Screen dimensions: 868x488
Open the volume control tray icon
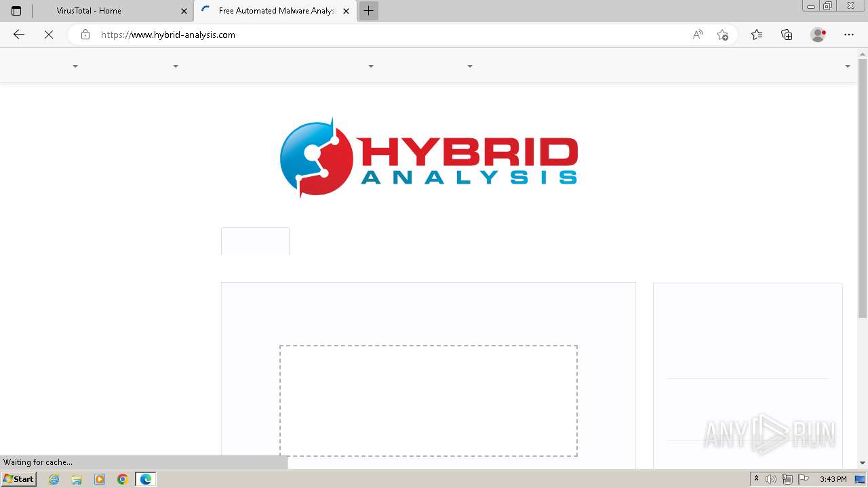pos(771,479)
